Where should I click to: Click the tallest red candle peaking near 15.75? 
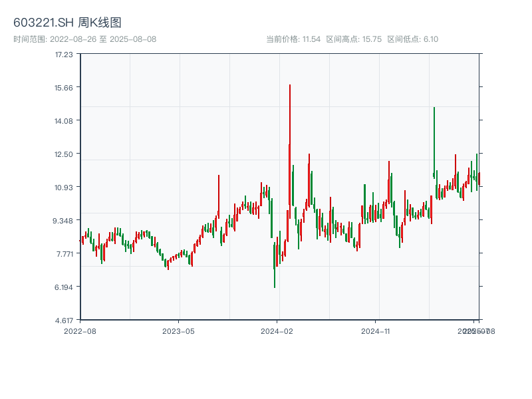click(290, 133)
